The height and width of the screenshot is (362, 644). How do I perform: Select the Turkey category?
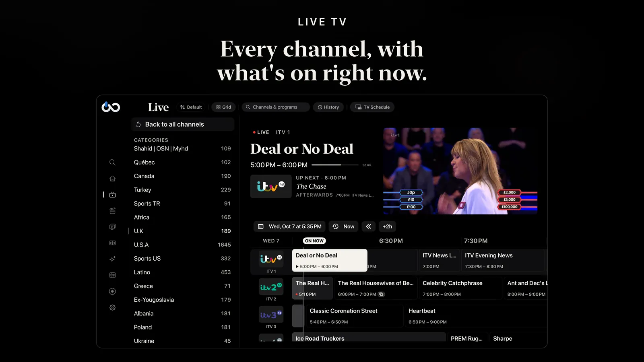click(182, 190)
